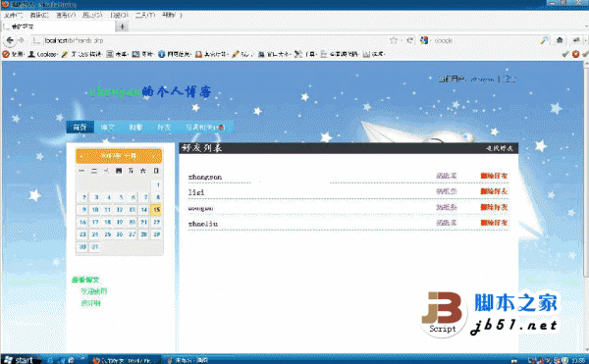This screenshot has height=364, width=589.
Task: Open the Windows start button
Action: (x=20, y=359)
